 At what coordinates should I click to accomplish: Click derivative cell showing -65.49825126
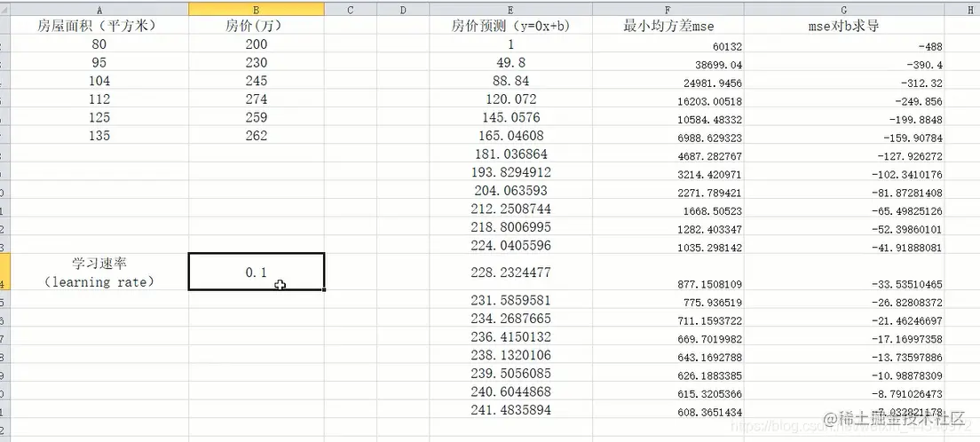pos(844,209)
